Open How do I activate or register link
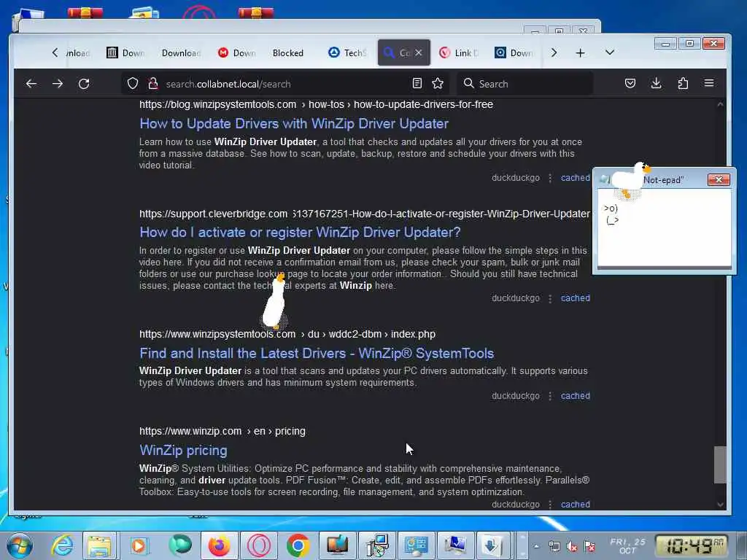This screenshot has height=560, width=747. [300, 233]
